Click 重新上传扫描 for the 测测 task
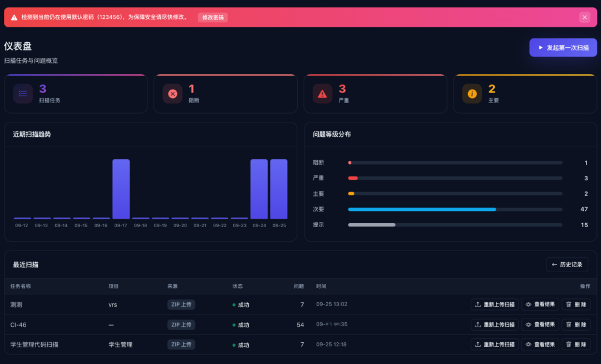Viewport: 601px width, 364px height. (495, 304)
